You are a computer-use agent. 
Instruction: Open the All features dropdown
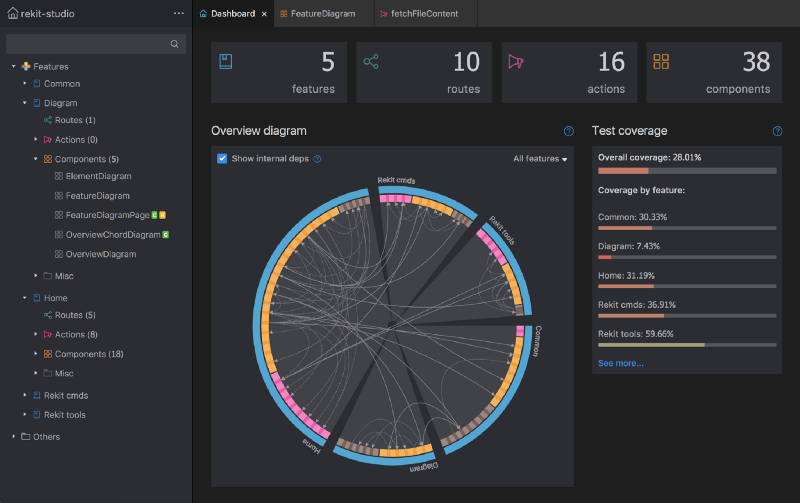tap(540, 159)
